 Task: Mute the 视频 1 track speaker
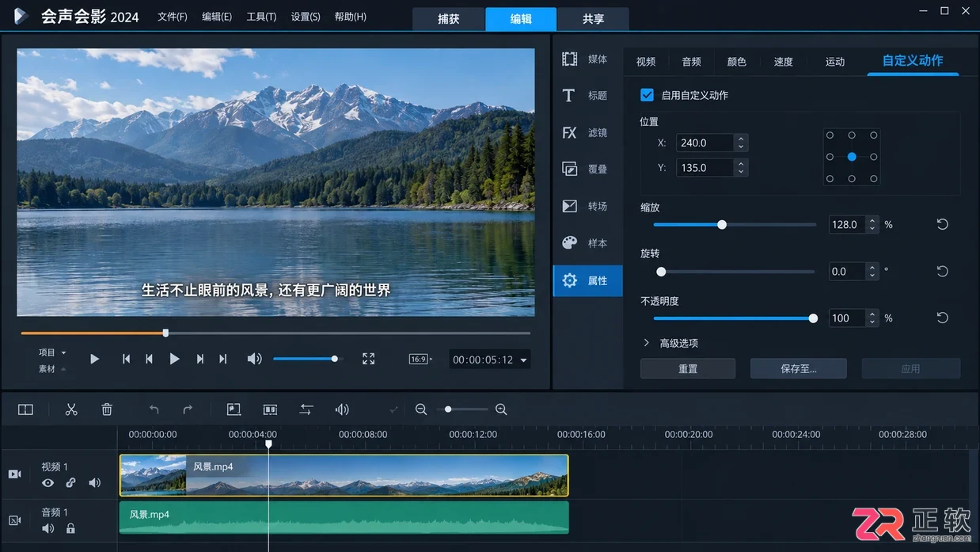coord(94,483)
